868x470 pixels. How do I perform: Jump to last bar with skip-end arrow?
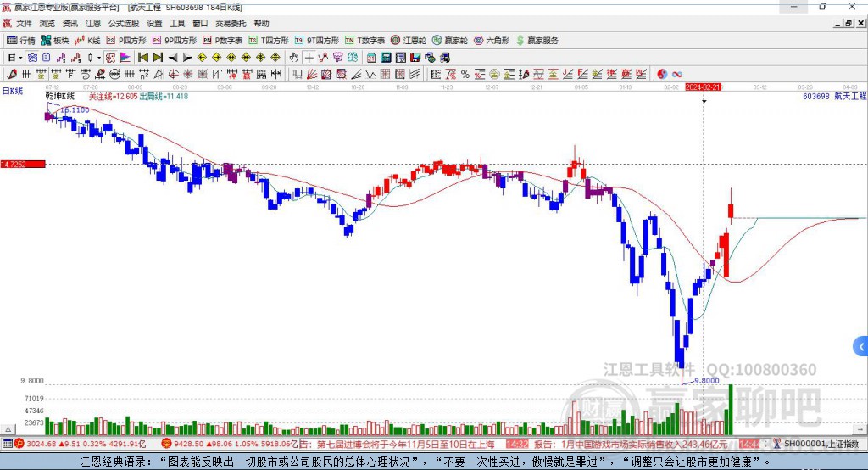158,57
